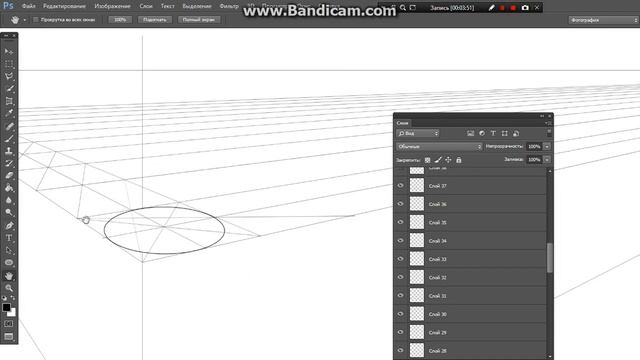Click foreground color swatch
This screenshot has width=640, height=360.
7,307
